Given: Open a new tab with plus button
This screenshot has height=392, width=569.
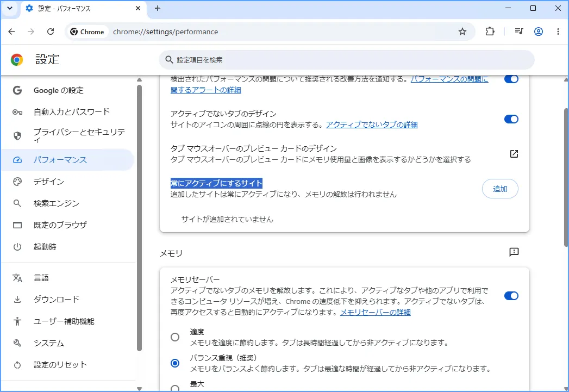Looking at the screenshot, I should (158, 8).
